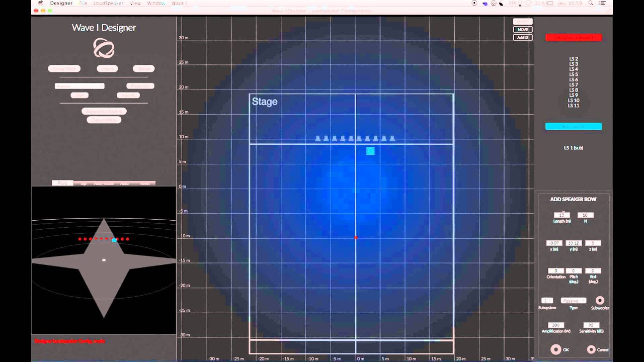Screen dimensions: 644x362
Task: Click the leftmost loudspeaker icon in the row
Action: click(x=318, y=138)
